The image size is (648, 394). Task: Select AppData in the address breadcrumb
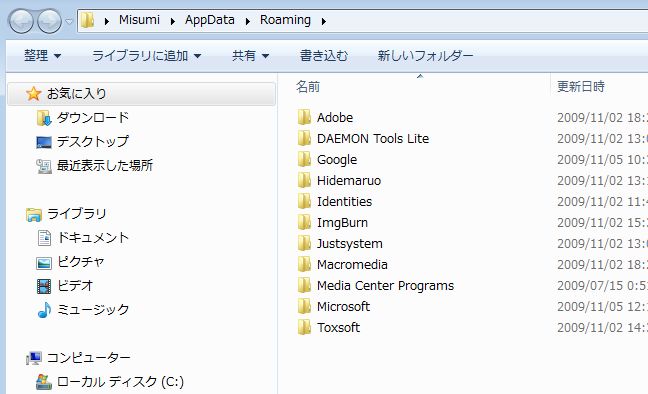210,20
